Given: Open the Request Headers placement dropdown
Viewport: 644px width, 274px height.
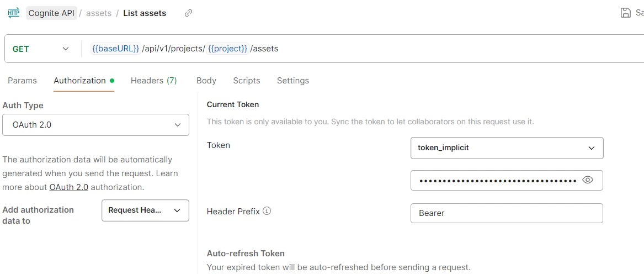Looking at the screenshot, I should [x=145, y=210].
